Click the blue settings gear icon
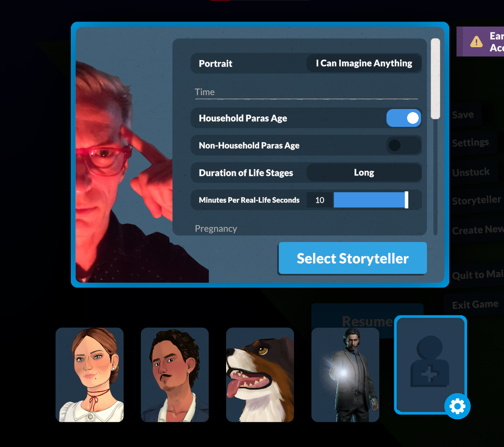Screen dimensions: 504x447 (x=458, y=406)
